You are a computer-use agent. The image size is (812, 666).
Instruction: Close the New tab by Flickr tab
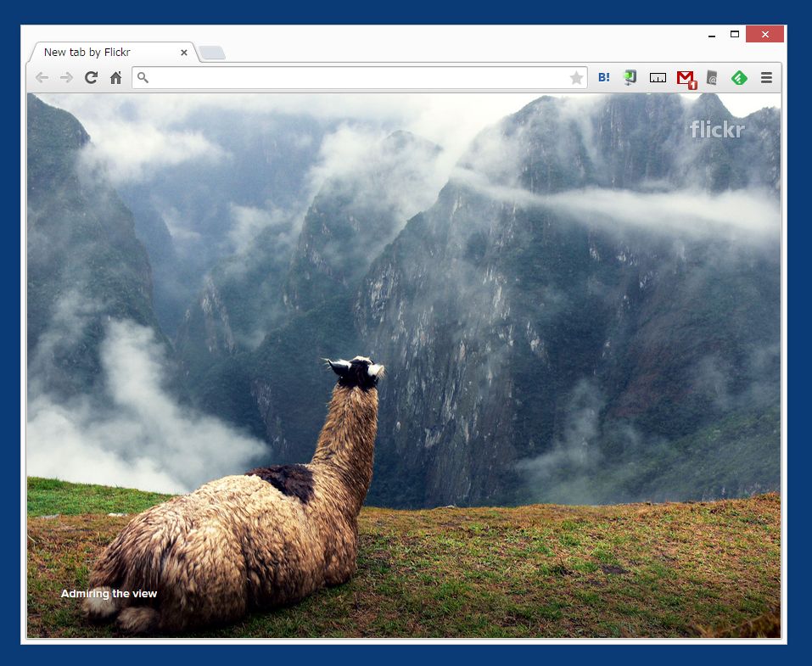184,53
